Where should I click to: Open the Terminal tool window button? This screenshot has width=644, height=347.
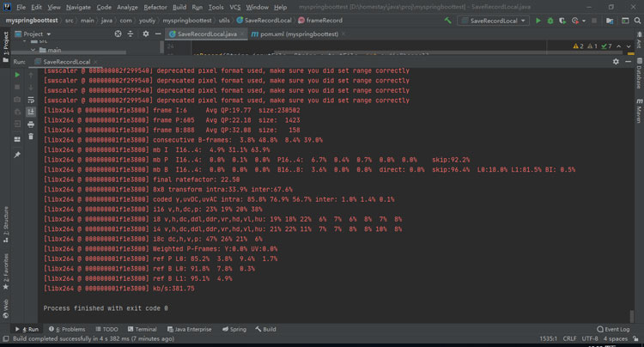tap(142, 329)
